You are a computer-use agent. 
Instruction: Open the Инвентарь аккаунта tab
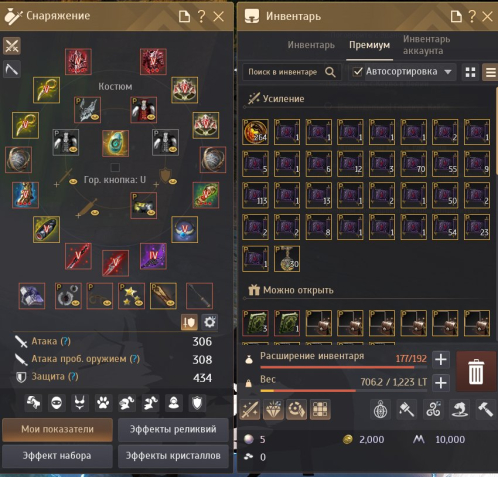coord(426,45)
